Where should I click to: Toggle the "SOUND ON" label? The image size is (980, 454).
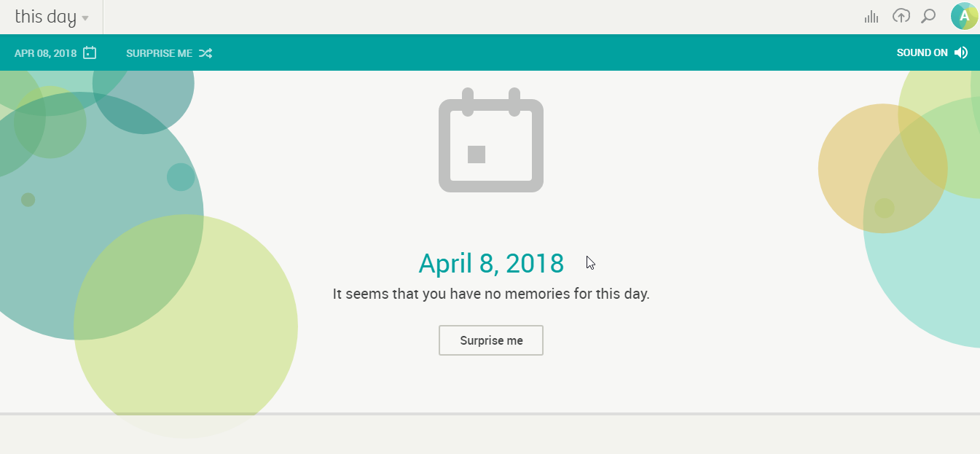922,52
